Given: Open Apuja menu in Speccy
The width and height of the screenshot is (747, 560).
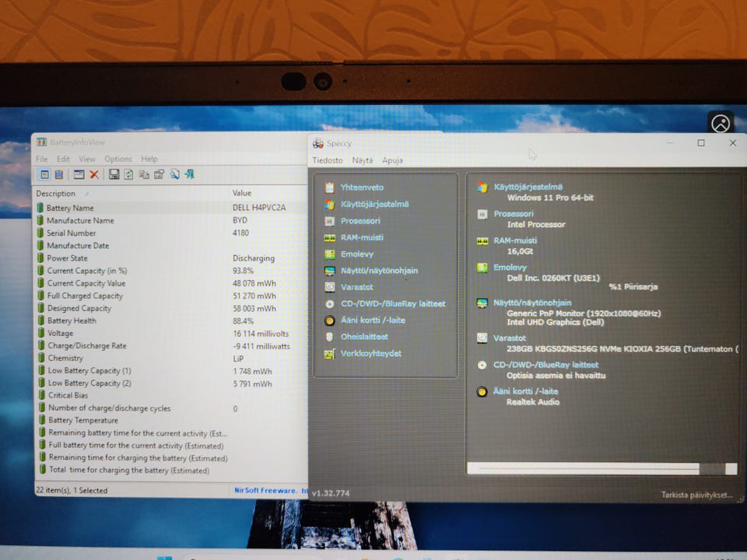Looking at the screenshot, I should point(392,160).
